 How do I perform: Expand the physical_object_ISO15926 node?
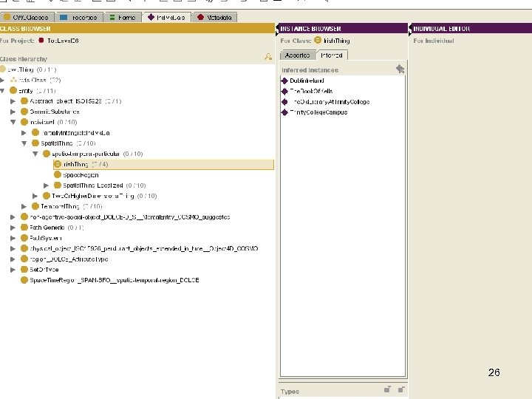tap(13, 248)
